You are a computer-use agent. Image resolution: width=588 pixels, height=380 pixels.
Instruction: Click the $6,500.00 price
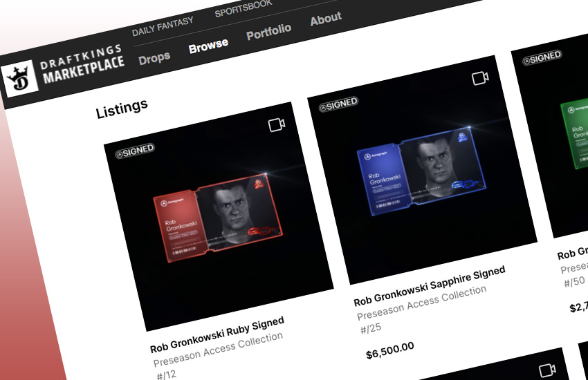pyautogui.click(x=390, y=350)
